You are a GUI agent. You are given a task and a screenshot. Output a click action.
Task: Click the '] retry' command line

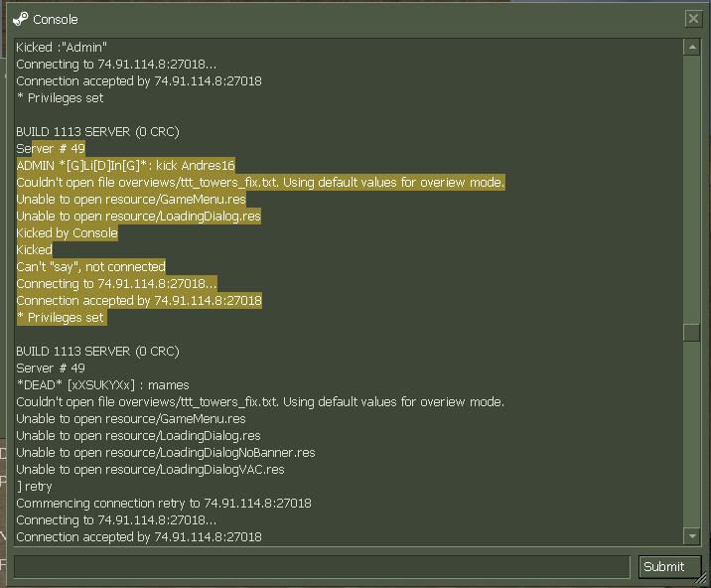(35, 487)
